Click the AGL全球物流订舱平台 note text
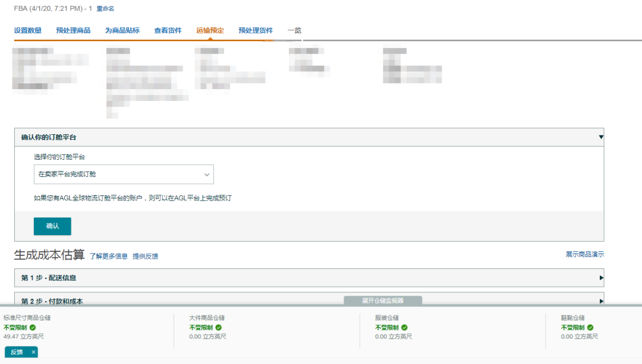The image size is (642, 364). [133, 198]
